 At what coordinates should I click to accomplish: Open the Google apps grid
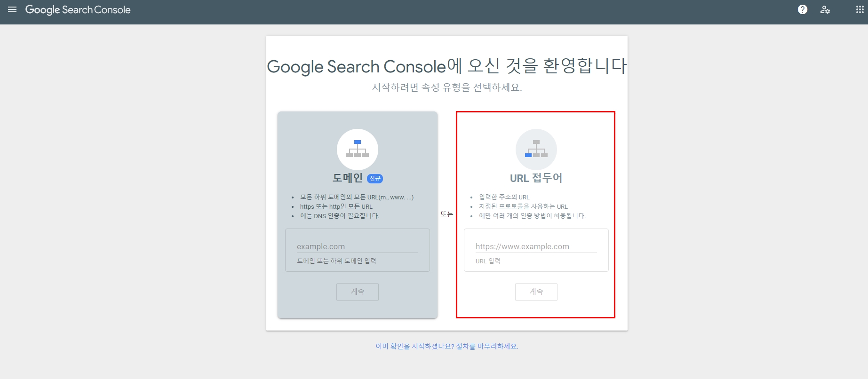click(860, 10)
